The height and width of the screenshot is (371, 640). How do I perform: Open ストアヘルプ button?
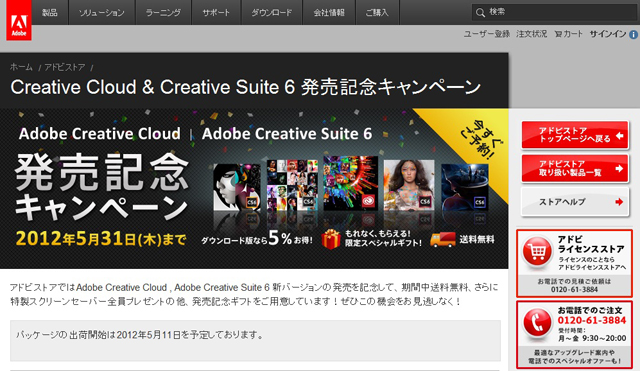coord(575,202)
